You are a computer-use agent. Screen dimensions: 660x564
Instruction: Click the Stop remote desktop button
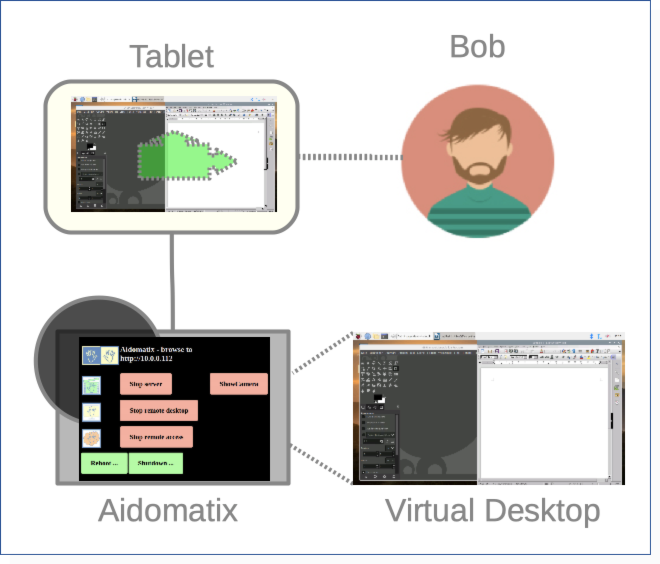159,410
